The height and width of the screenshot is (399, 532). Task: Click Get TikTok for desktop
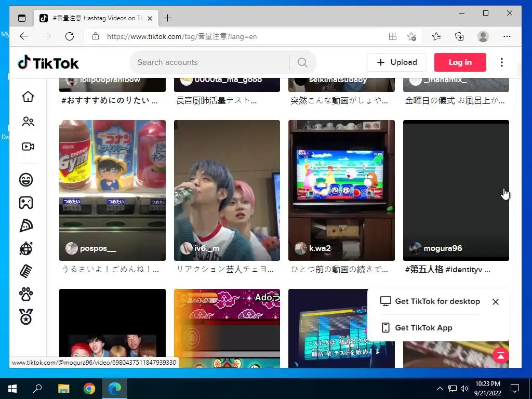click(x=430, y=301)
